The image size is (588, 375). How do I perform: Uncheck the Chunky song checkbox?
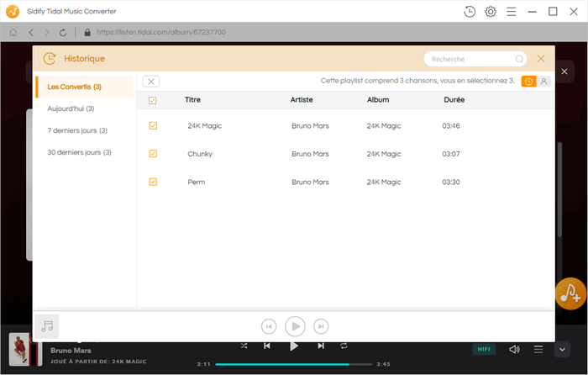pos(153,154)
